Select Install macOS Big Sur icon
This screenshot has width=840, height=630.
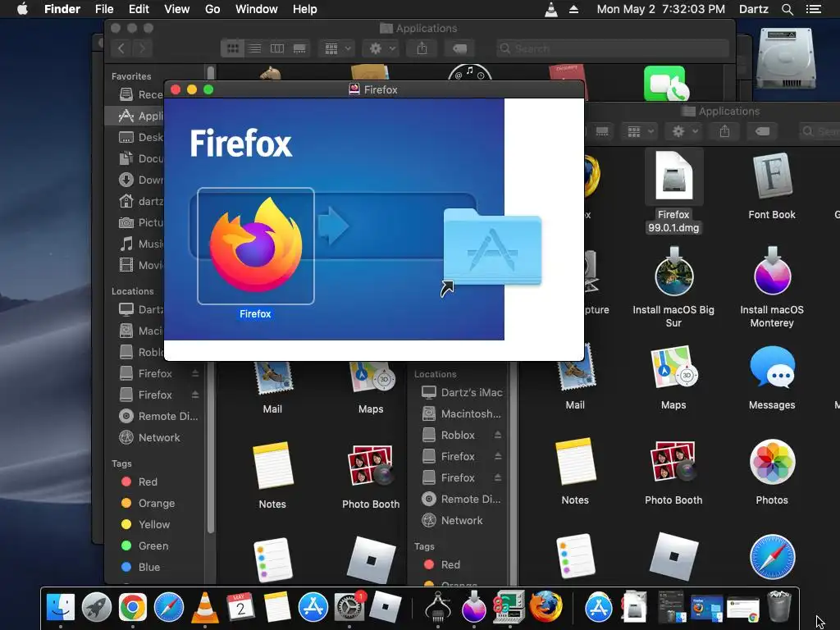673,272
